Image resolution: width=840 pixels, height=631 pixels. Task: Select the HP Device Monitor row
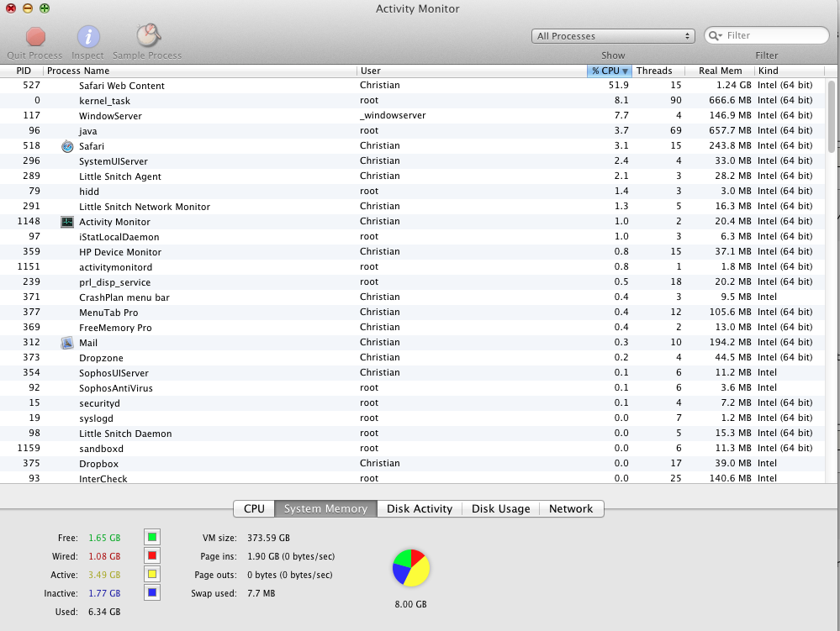click(x=413, y=252)
